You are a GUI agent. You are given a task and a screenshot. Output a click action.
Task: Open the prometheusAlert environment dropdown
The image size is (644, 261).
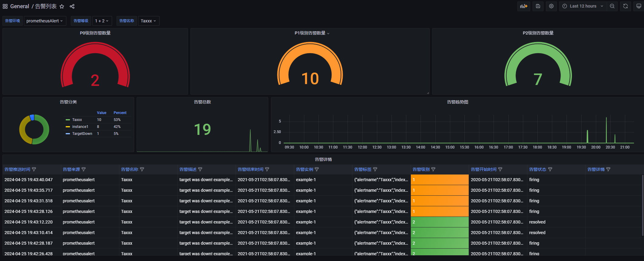pos(45,21)
